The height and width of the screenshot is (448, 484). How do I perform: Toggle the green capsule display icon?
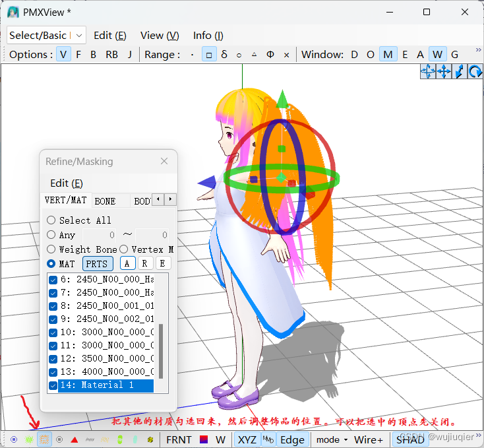(120, 439)
